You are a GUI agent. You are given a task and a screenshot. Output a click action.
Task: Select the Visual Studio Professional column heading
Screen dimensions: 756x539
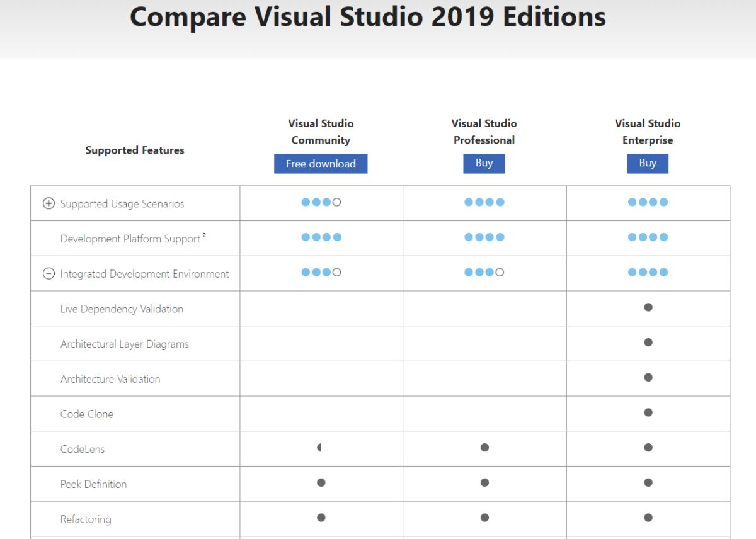(x=484, y=132)
